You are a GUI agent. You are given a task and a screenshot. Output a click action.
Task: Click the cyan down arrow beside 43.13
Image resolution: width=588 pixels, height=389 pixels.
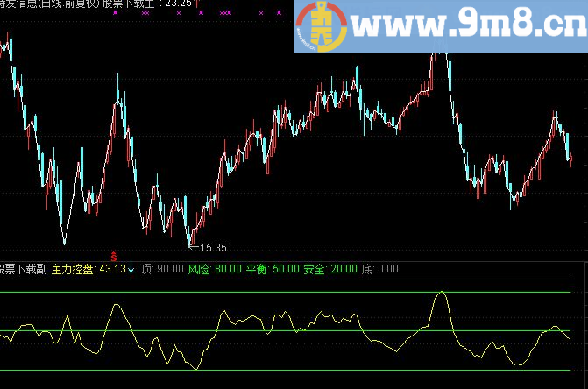coord(131,268)
